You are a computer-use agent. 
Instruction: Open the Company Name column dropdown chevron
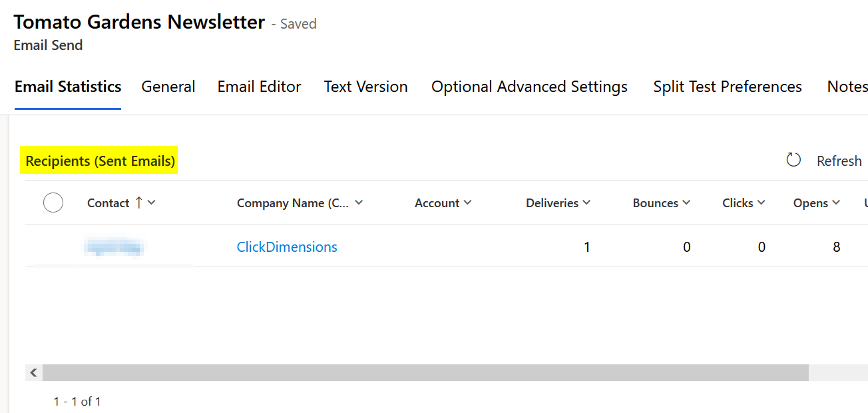click(x=359, y=203)
